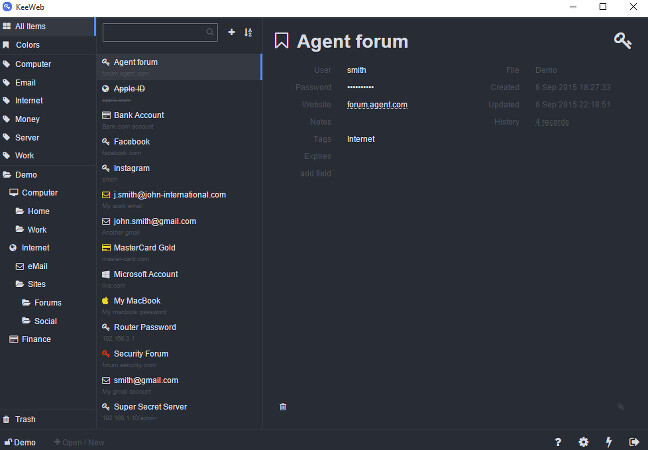Select the MasterCard Gold entry
Image resolution: width=648 pixels, height=450 pixels.
144,247
